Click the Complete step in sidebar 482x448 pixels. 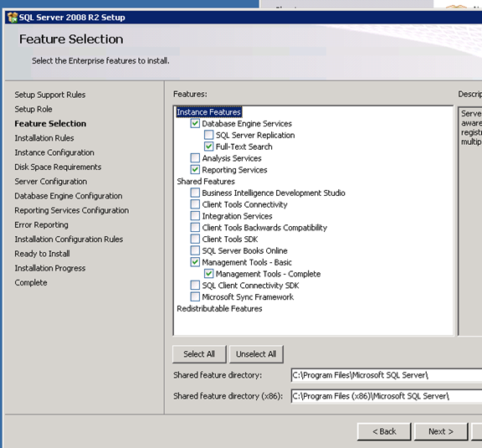click(x=31, y=283)
